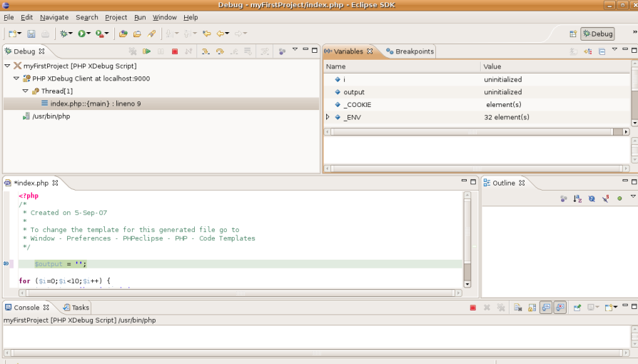The height and width of the screenshot is (364, 638).
Task: Open the Navigate menu
Action: (54, 17)
